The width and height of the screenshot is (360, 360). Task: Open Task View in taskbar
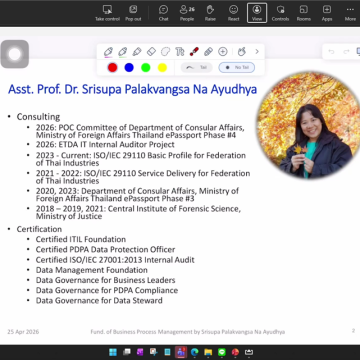(x=127, y=352)
